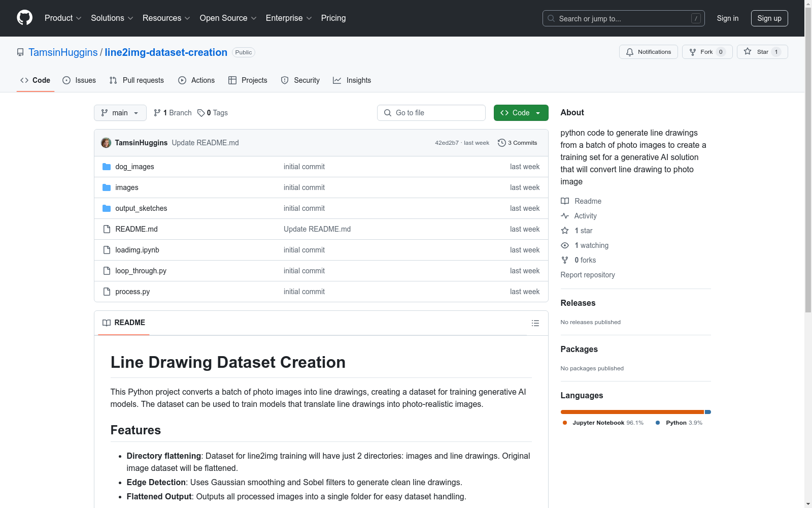Image resolution: width=812 pixels, height=508 pixels.
Task: Open the images folder
Action: (127, 187)
